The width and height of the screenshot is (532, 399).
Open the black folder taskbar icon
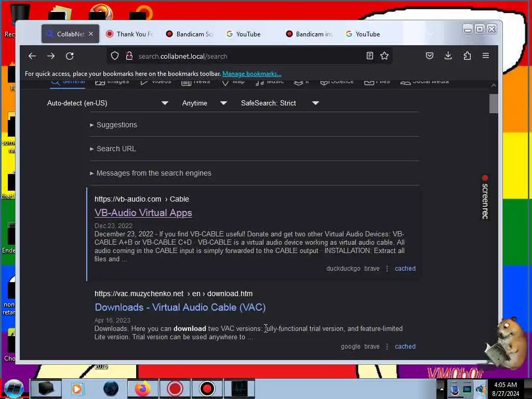pyautogui.click(x=46, y=389)
